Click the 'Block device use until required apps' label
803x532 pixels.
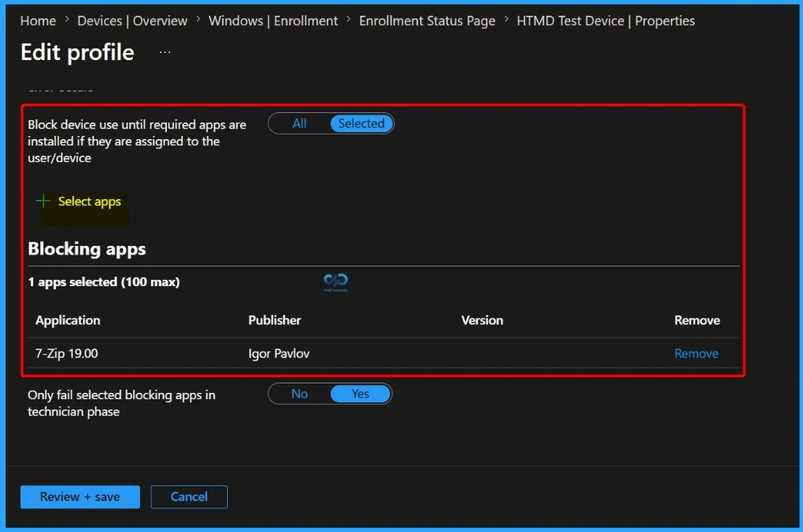coord(137,141)
